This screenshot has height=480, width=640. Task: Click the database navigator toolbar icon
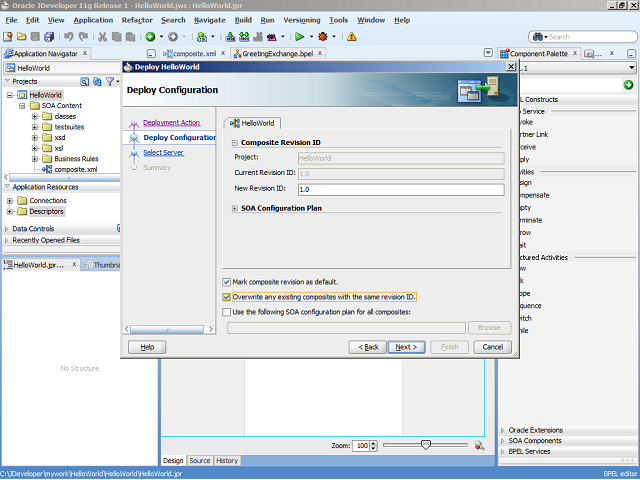pos(202,37)
